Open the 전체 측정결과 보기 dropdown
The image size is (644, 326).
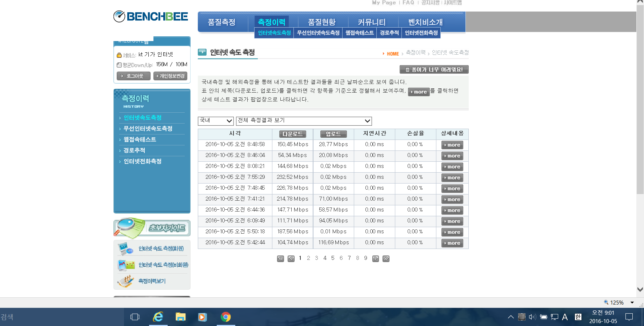pos(304,121)
